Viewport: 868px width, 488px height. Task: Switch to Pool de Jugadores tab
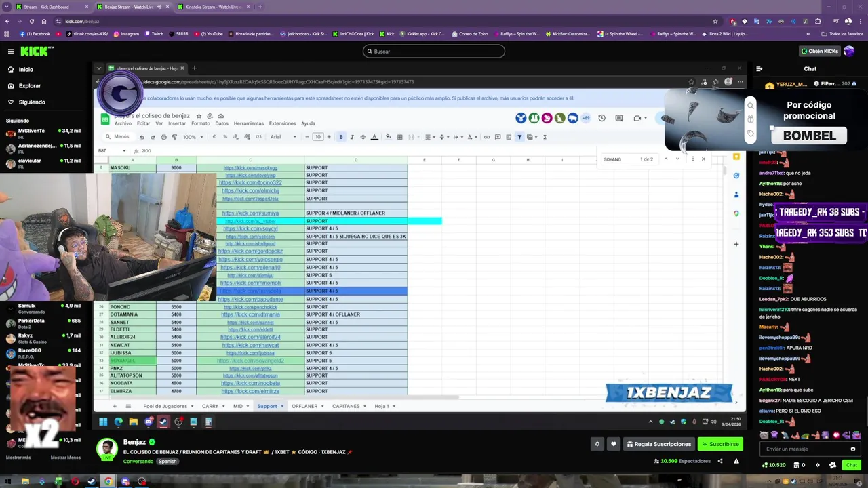165,406
